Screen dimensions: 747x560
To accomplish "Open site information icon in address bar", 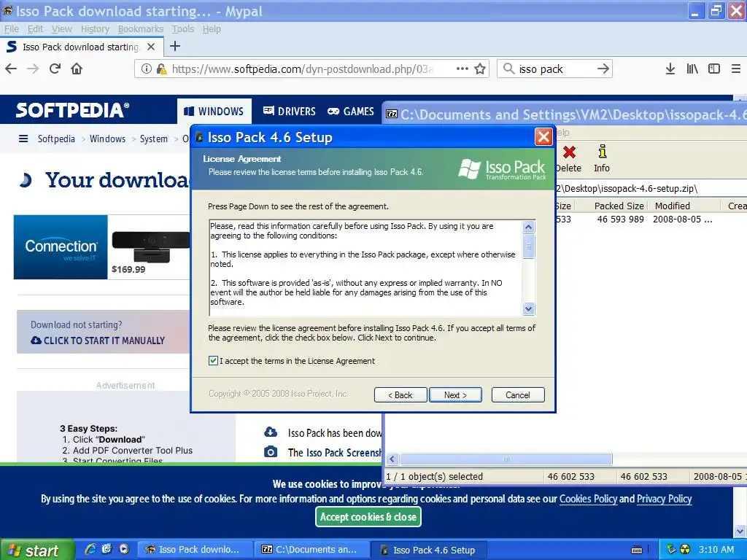I will point(146,69).
